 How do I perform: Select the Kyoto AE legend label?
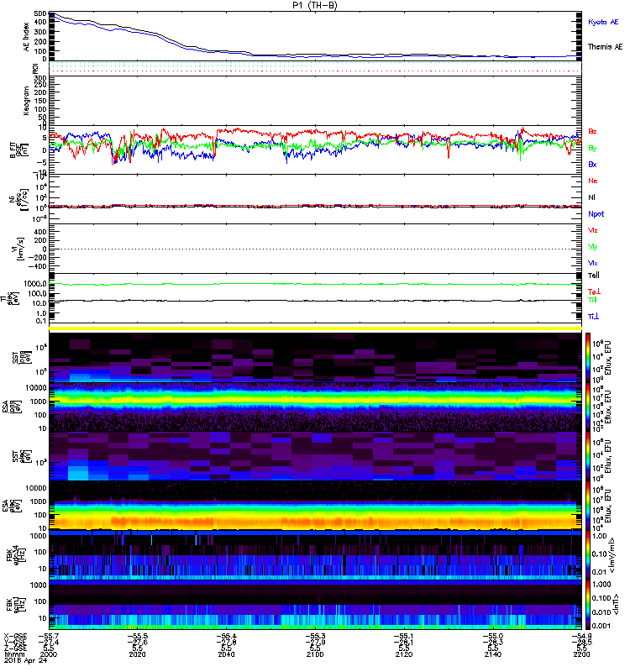(603, 22)
